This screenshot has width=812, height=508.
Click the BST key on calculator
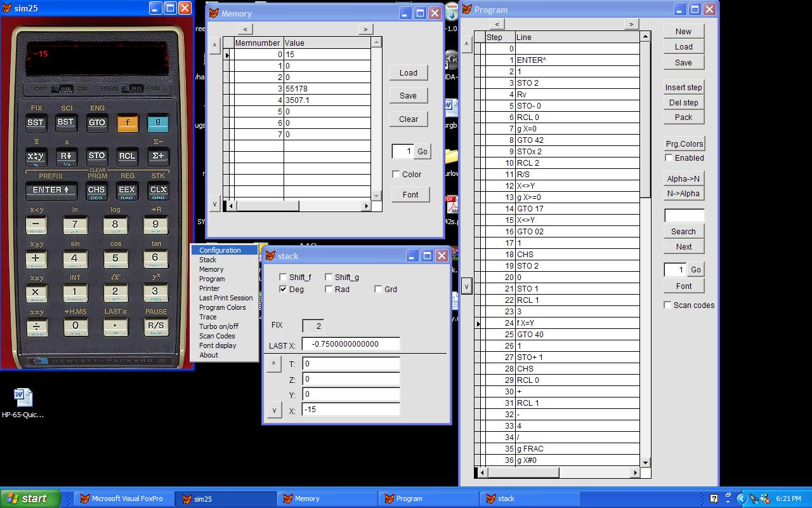click(66, 123)
